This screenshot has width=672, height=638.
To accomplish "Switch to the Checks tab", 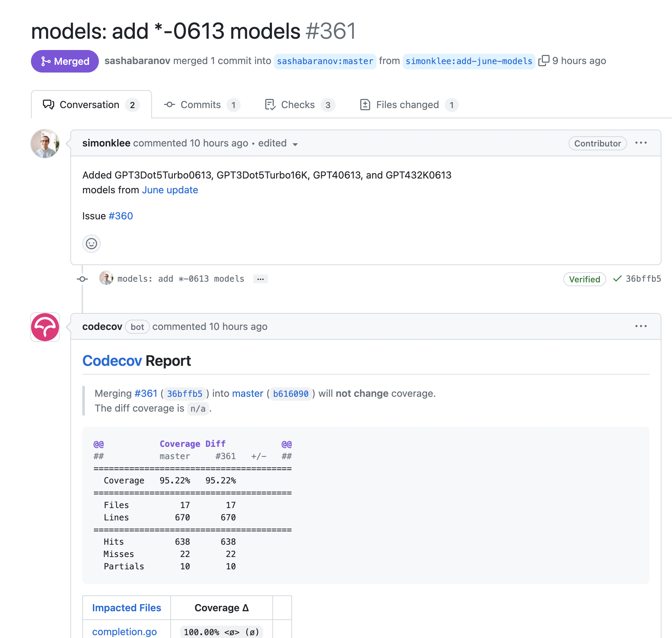I will click(299, 105).
